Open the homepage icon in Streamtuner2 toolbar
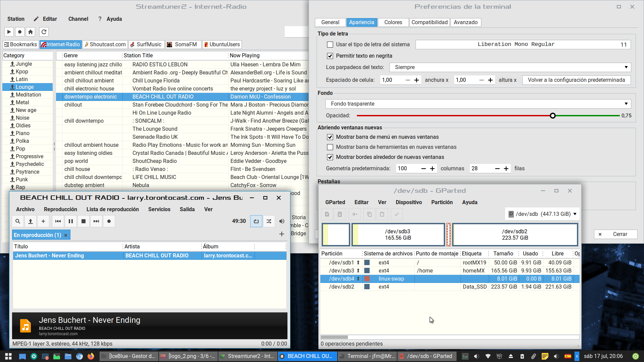The height and width of the screenshot is (362, 644). point(31,32)
